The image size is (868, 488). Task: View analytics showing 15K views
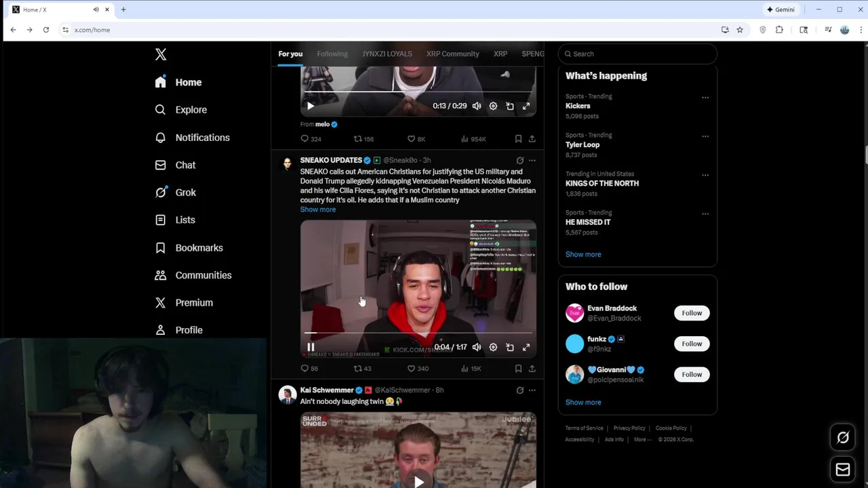click(471, 369)
